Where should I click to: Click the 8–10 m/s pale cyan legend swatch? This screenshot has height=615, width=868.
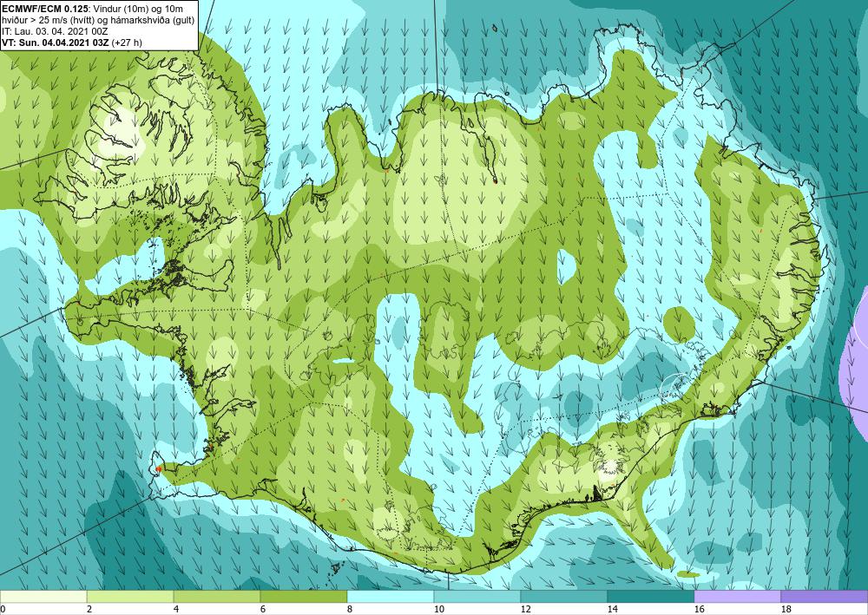(391, 597)
